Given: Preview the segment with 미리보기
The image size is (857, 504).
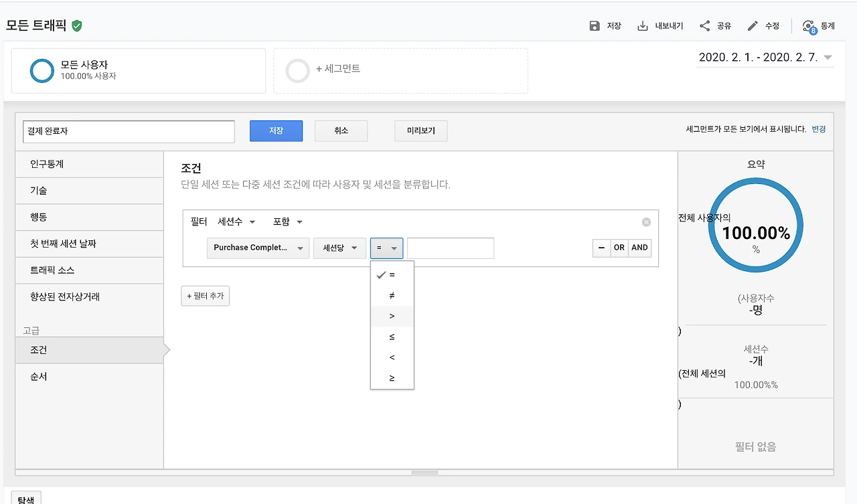Looking at the screenshot, I should pos(421,131).
